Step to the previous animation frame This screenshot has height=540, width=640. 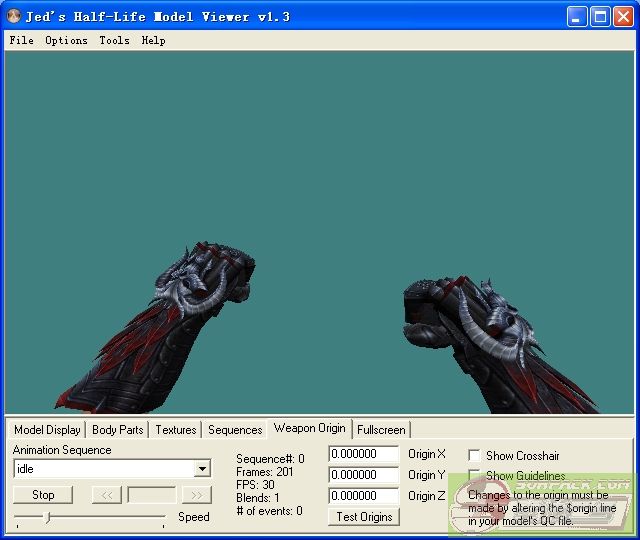(x=106, y=495)
